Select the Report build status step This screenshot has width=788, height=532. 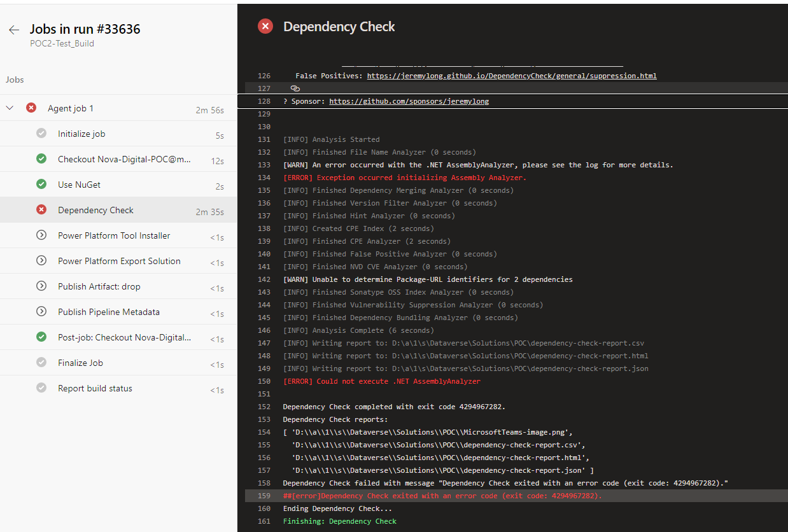tap(94, 388)
